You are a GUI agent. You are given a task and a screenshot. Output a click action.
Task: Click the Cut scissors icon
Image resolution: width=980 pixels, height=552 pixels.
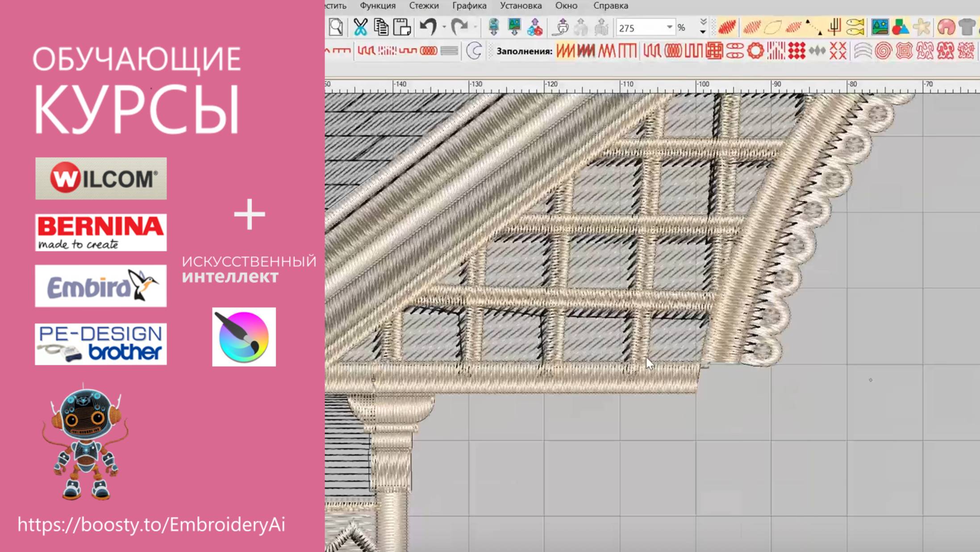click(x=360, y=27)
